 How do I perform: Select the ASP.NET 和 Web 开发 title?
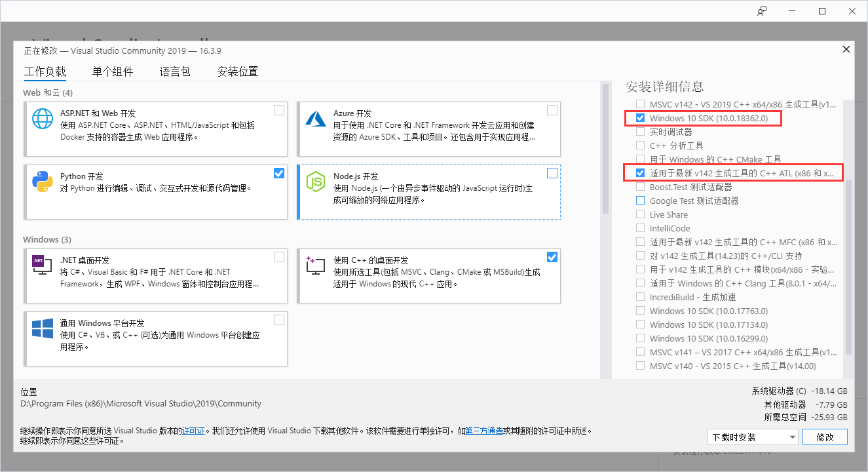tap(98, 113)
